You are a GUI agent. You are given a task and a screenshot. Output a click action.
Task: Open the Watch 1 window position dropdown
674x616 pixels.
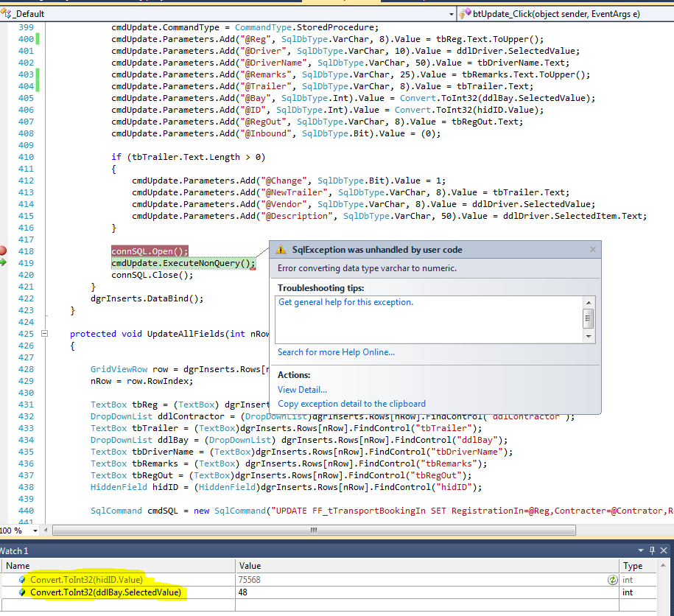click(x=641, y=549)
